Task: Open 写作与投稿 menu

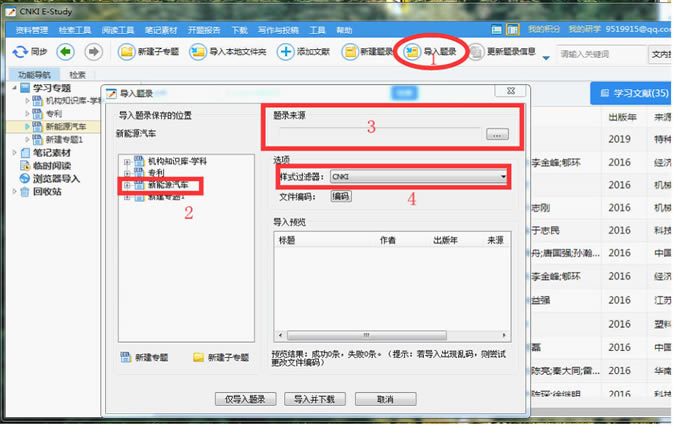Action: click(278, 30)
